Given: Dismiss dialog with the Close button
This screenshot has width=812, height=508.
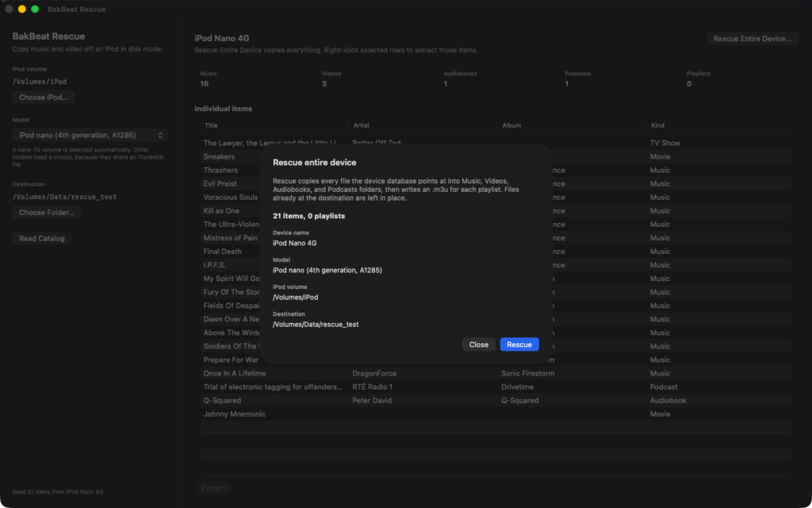Looking at the screenshot, I should (478, 344).
